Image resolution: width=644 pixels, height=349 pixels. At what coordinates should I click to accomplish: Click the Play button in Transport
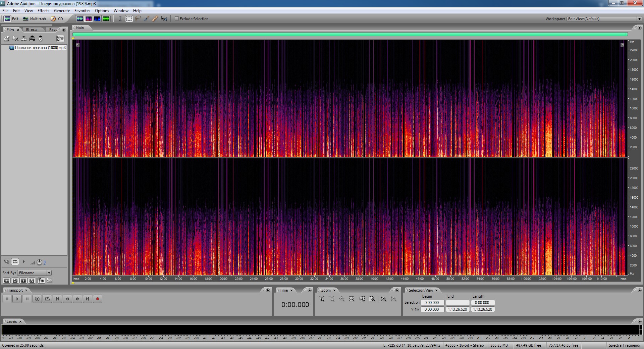coord(17,299)
